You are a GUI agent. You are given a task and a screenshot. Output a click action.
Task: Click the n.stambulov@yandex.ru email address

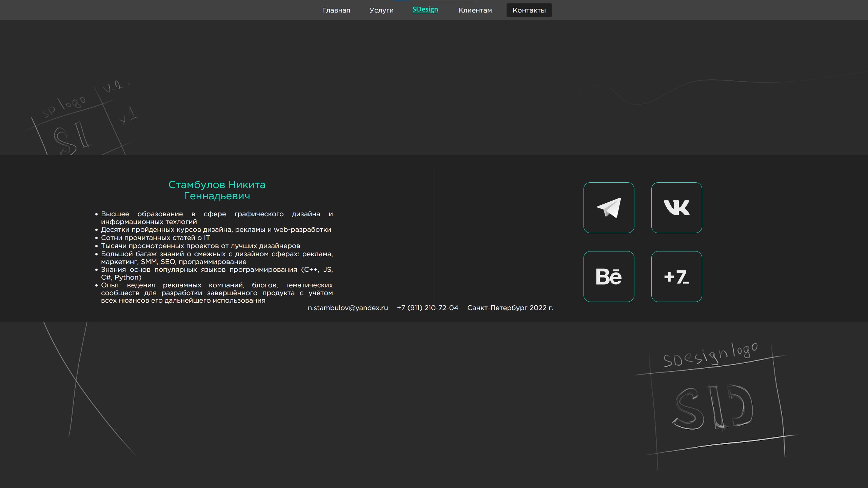(x=348, y=308)
